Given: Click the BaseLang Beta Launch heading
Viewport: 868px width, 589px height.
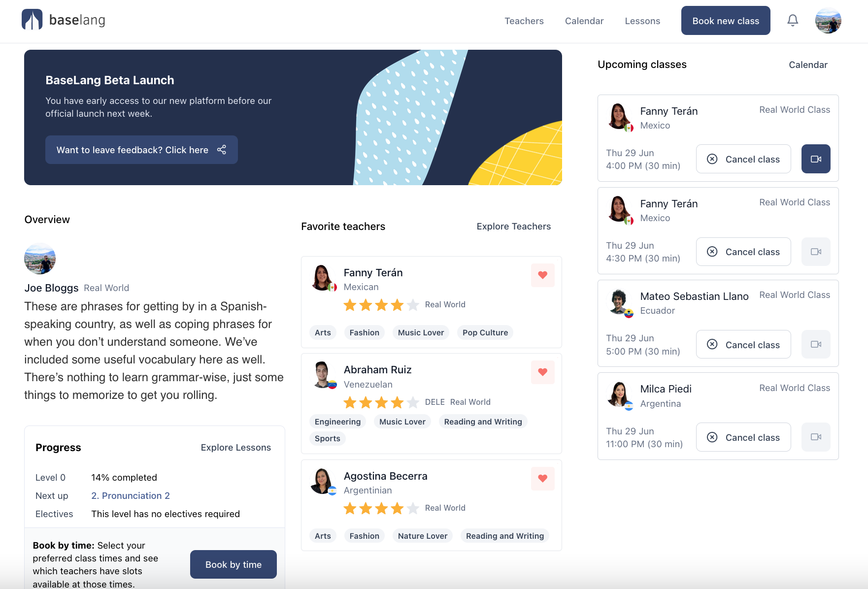Looking at the screenshot, I should tap(110, 80).
